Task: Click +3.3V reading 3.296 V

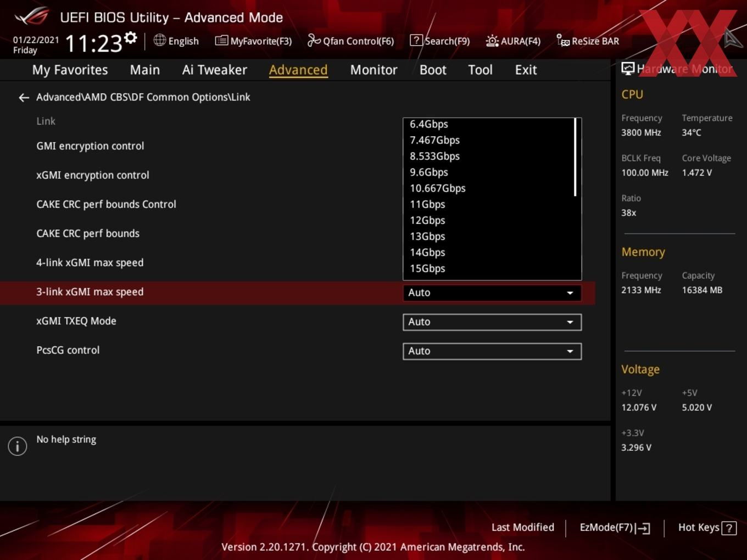Action: coord(636,447)
